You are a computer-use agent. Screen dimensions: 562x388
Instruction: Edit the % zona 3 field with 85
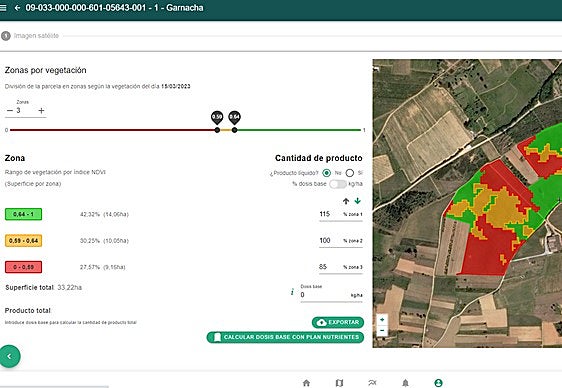pos(341,267)
